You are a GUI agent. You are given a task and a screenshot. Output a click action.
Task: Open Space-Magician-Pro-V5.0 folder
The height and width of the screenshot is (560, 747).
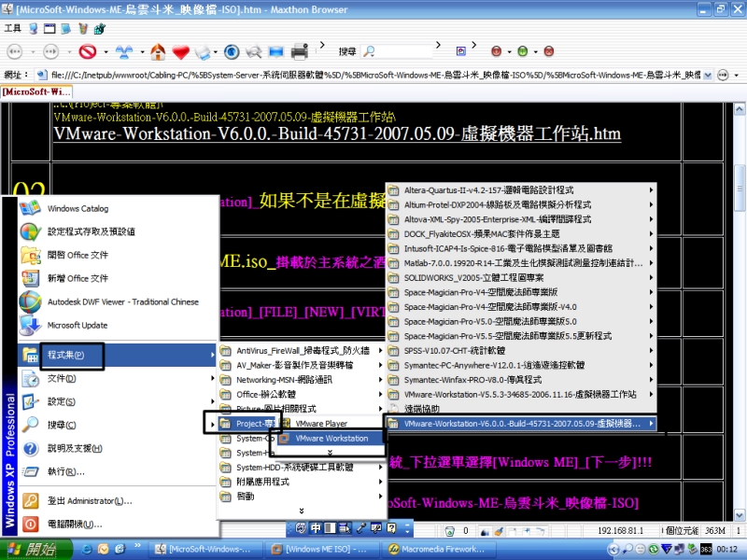[521, 321]
